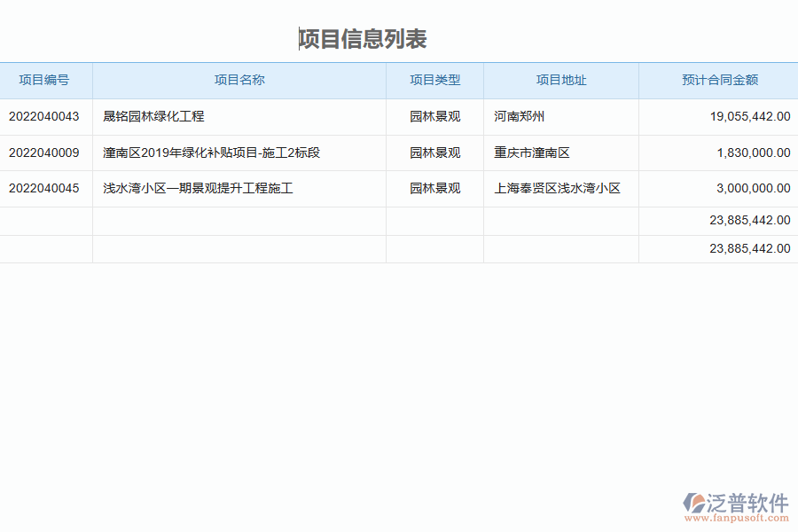Sort table by 项目地址 column header
This screenshot has height=532, width=798.
pos(560,80)
